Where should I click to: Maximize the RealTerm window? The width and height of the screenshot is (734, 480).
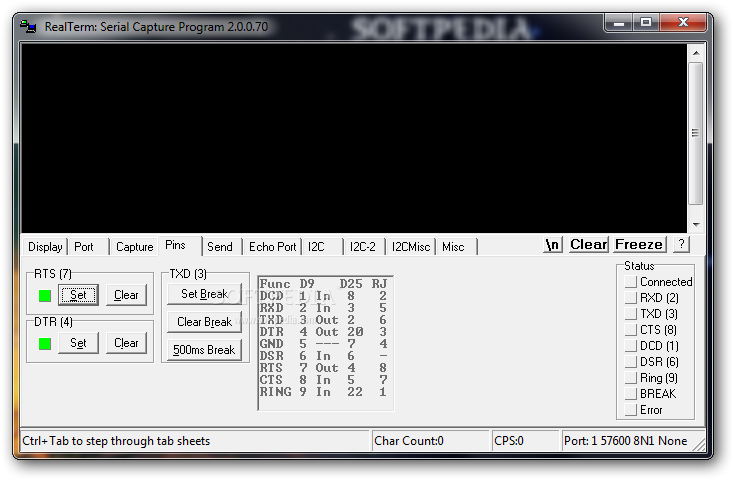[646, 22]
